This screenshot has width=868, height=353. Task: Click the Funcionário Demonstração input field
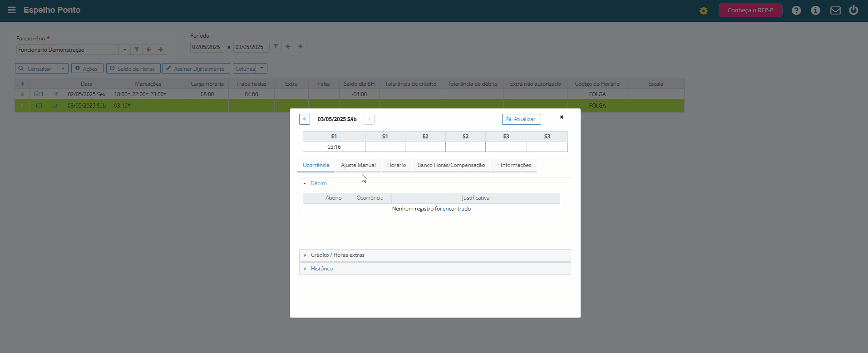(68, 49)
